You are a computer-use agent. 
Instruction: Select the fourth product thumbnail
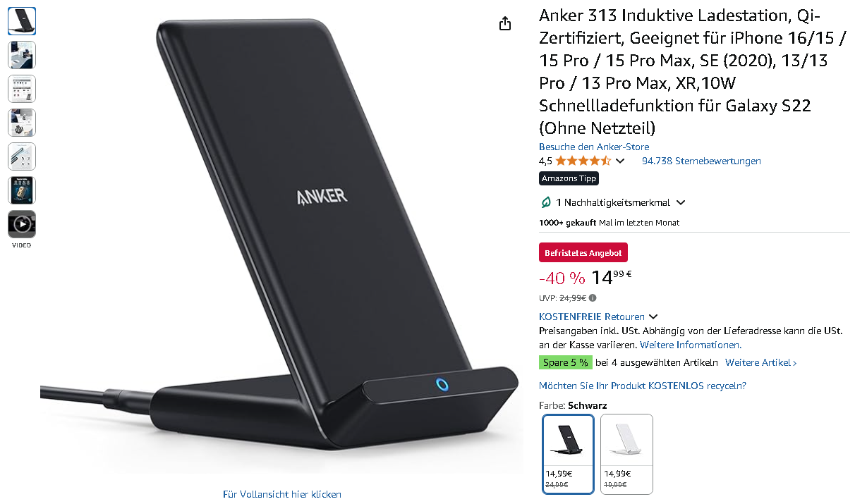22,123
